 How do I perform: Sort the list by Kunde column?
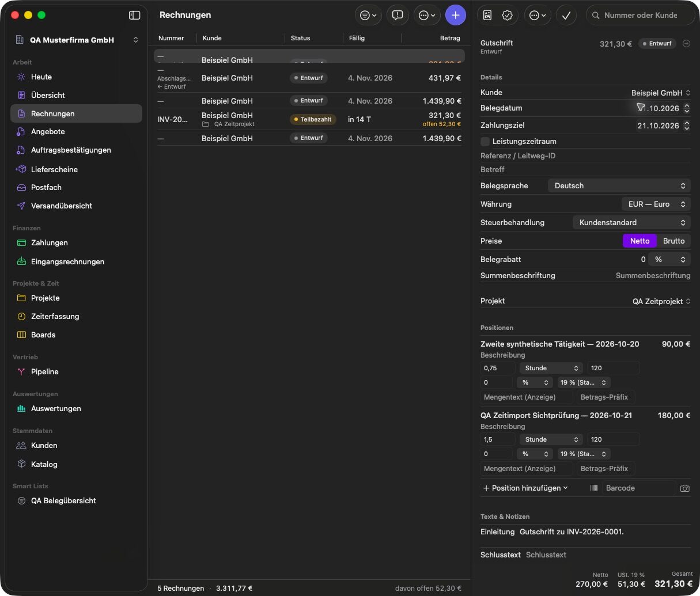point(212,38)
